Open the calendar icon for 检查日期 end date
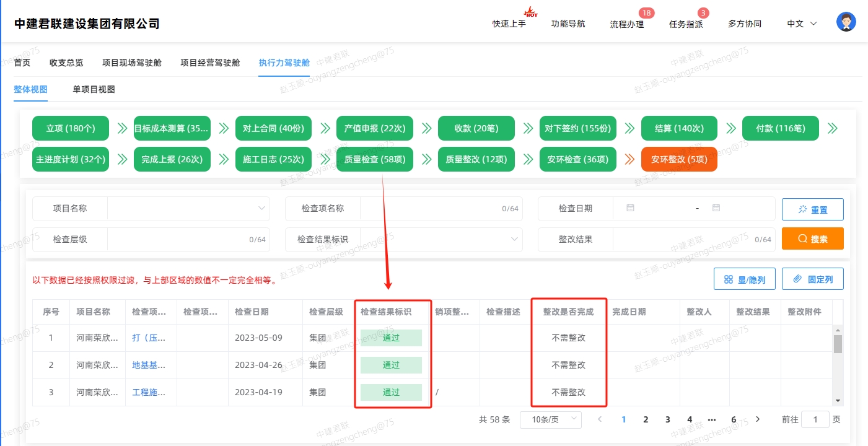This screenshot has width=868, height=446. tap(716, 208)
